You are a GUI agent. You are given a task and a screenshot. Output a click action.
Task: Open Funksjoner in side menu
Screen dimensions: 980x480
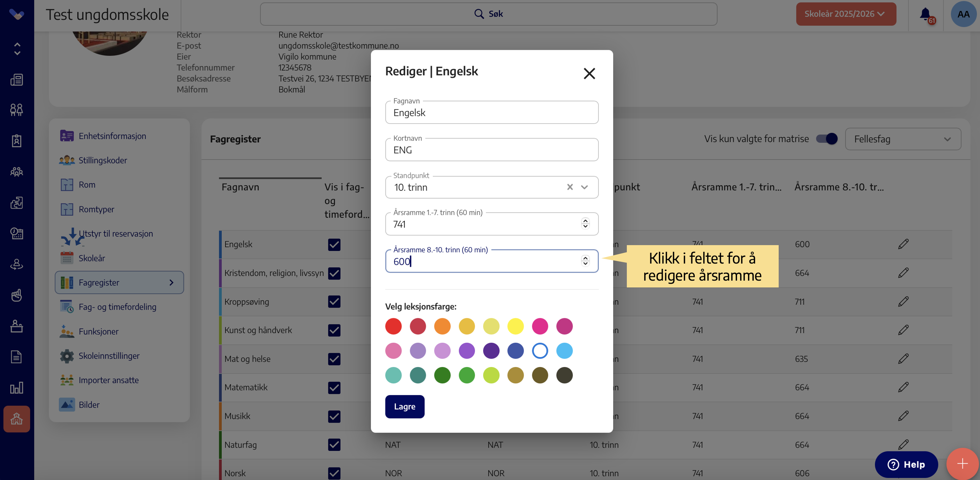[x=99, y=331]
